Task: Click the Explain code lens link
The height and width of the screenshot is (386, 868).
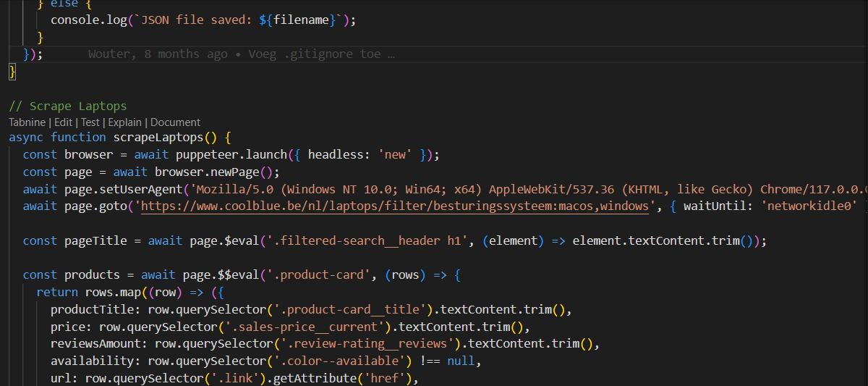Action: (x=125, y=122)
